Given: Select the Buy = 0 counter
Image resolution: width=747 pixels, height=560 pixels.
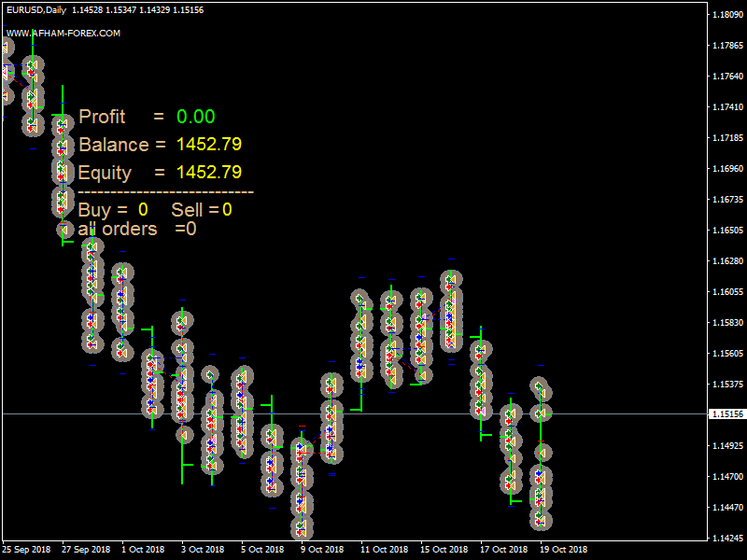Looking at the screenshot, I should coord(113,210).
